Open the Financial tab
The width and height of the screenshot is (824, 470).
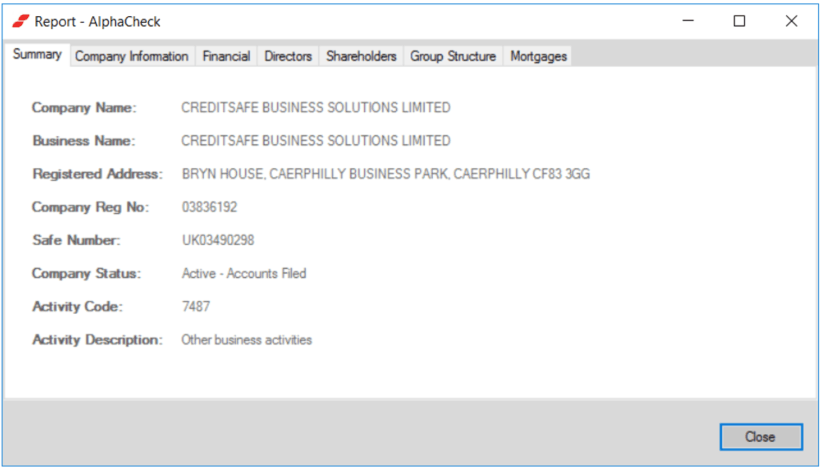(226, 56)
